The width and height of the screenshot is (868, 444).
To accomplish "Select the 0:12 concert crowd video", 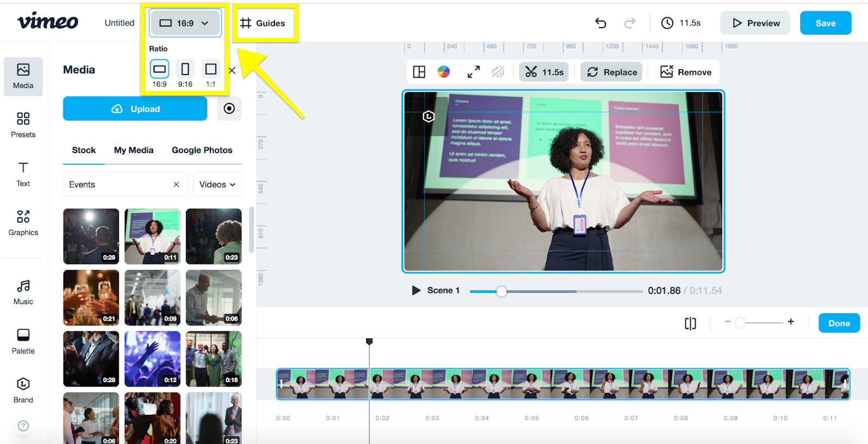I will tap(152, 359).
